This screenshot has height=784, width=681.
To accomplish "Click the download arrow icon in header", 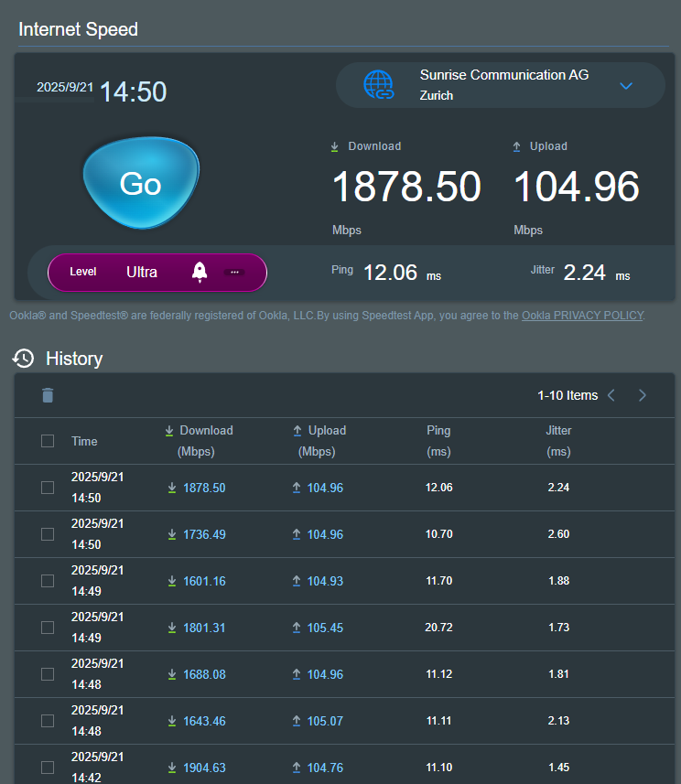I will point(169,431).
